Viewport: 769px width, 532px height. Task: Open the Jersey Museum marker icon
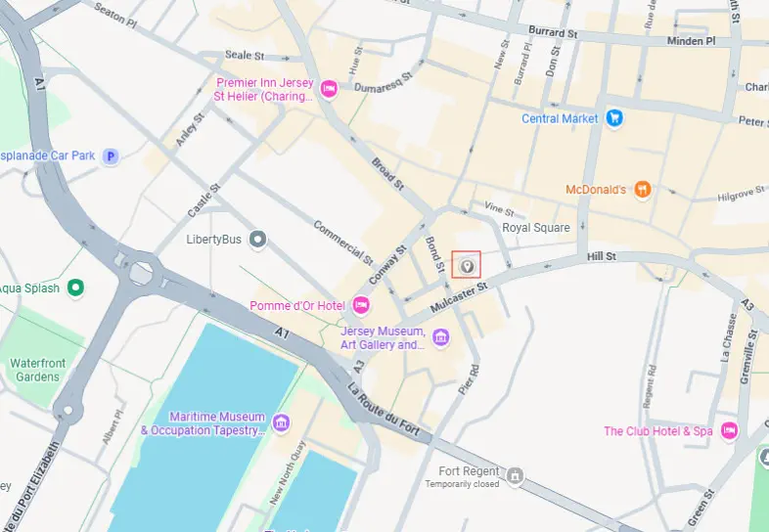click(x=440, y=337)
